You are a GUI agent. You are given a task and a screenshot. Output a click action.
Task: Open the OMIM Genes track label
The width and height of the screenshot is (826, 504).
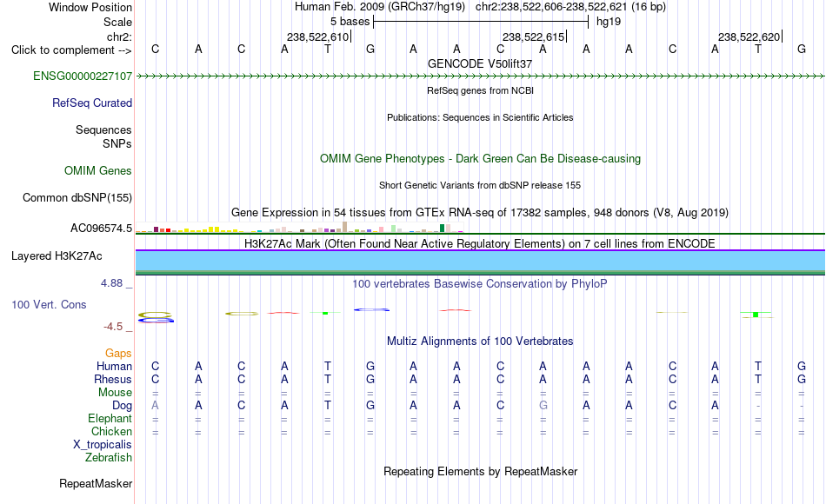[97, 170]
